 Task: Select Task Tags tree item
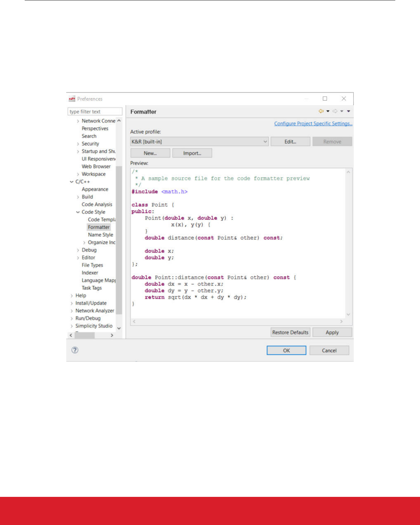(92, 288)
